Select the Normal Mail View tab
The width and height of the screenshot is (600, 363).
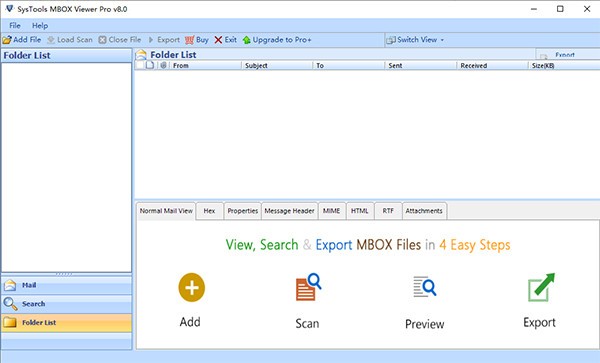[166, 211]
